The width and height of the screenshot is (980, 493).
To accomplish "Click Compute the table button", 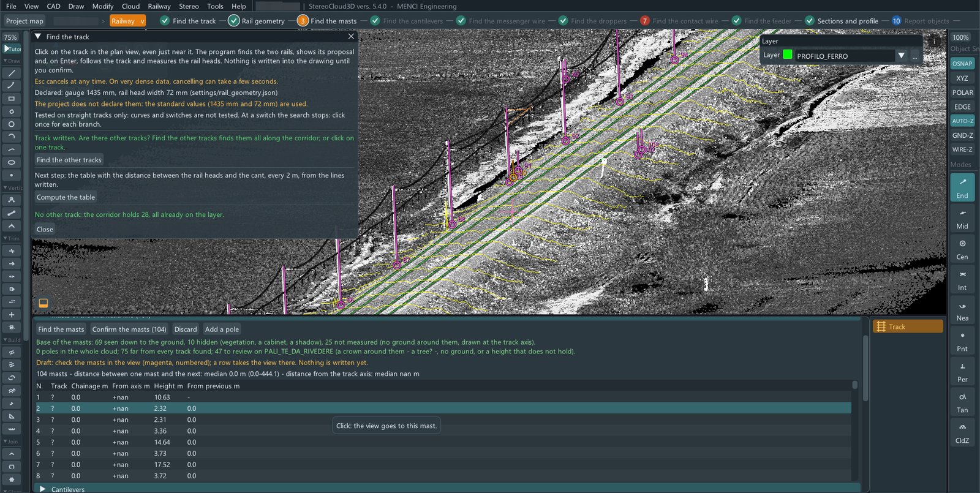I will [66, 197].
